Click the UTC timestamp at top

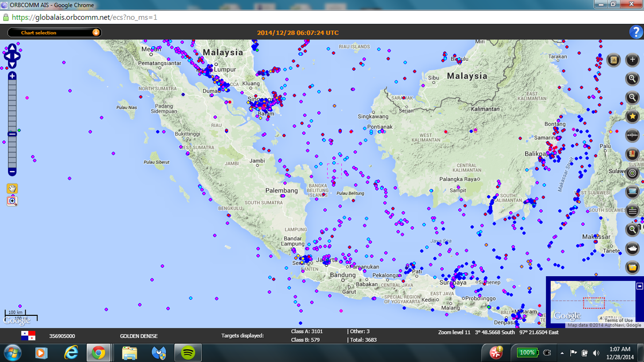coord(298,33)
